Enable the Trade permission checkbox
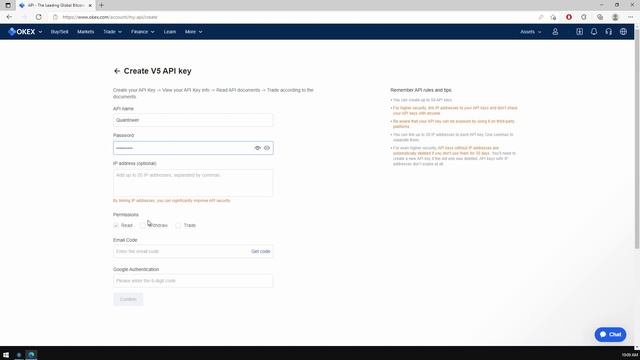Viewport: 640px width, 360px height. coord(178,225)
